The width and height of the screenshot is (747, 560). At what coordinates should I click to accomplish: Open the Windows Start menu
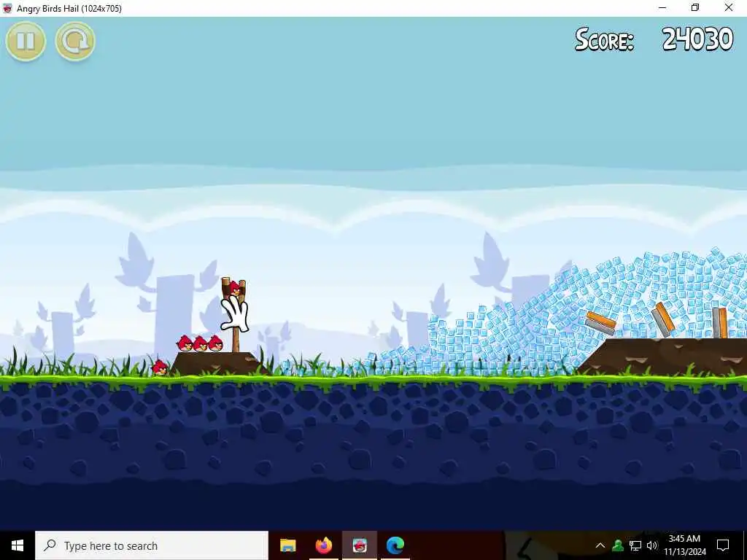pos(18,545)
